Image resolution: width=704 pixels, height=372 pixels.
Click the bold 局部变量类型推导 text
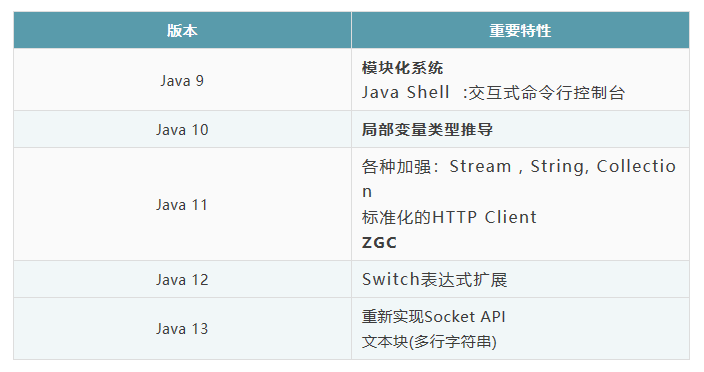tap(427, 130)
